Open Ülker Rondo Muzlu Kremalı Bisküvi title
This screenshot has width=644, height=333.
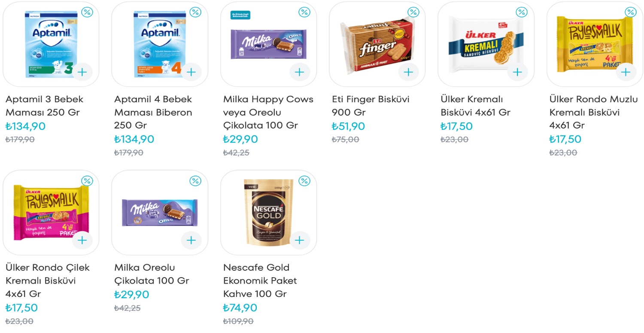[x=593, y=112]
